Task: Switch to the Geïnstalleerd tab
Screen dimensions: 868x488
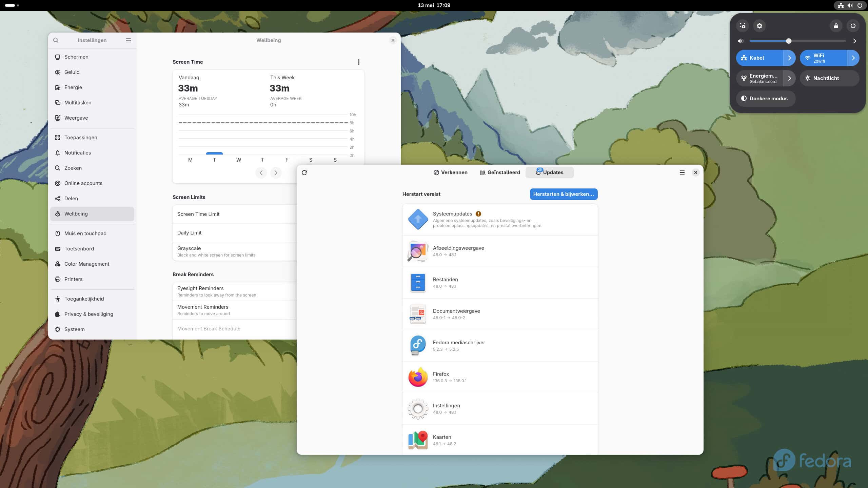Action: click(x=500, y=172)
